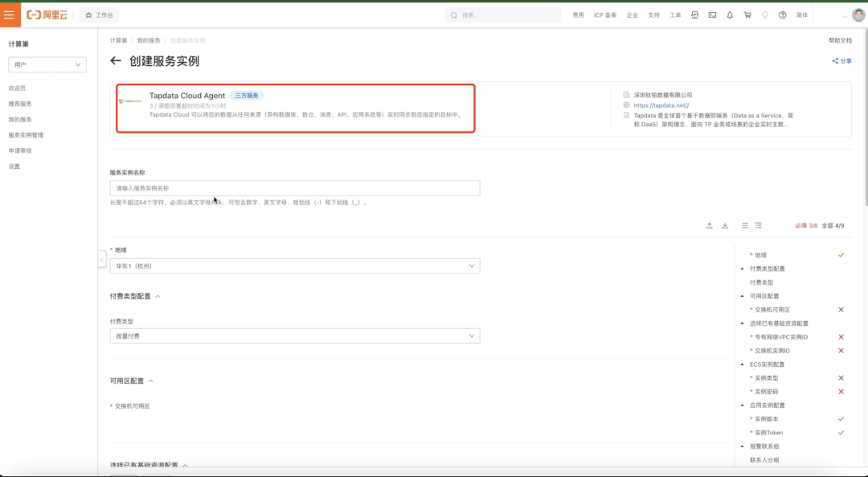Screen dimensions: 868x477
Task: Click the download parameters icon
Action: [725, 225]
